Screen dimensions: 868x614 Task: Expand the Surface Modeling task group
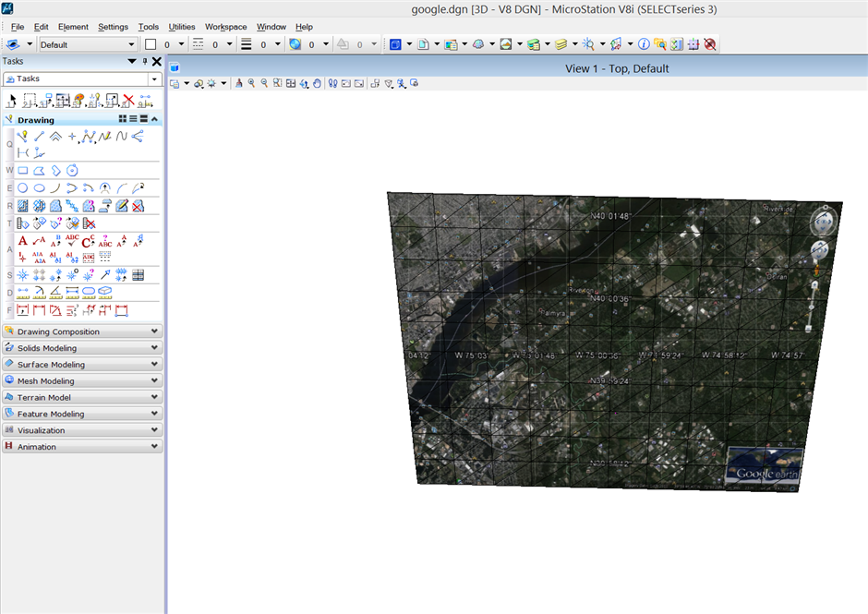(x=82, y=365)
